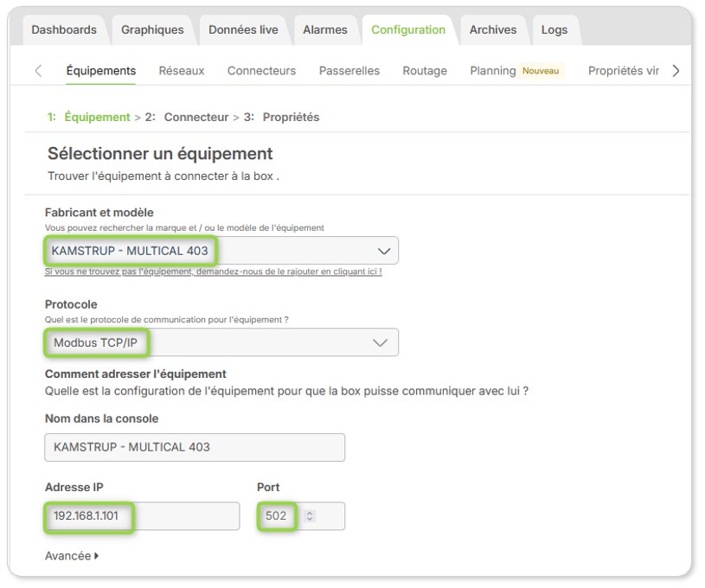This screenshot has height=588, width=705.
Task: Click the Nom dans la console field
Action: click(195, 447)
